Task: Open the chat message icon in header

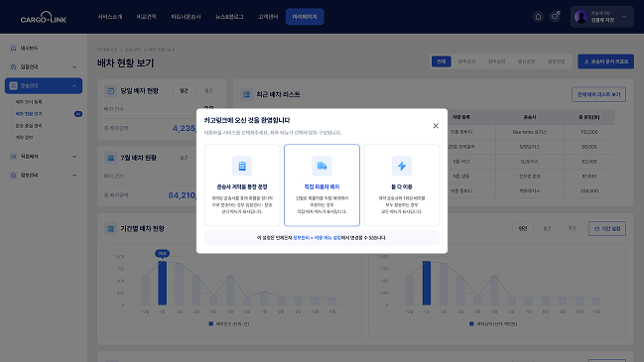Action: tap(555, 17)
